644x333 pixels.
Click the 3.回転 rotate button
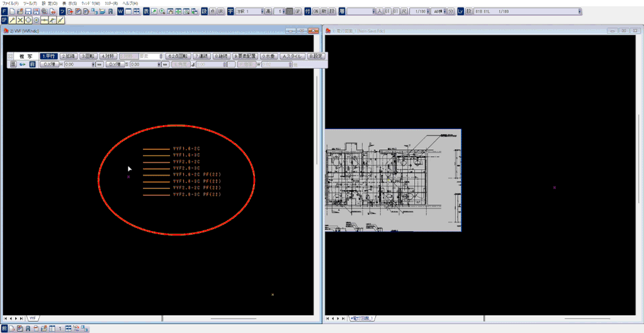pyautogui.click(x=88, y=56)
